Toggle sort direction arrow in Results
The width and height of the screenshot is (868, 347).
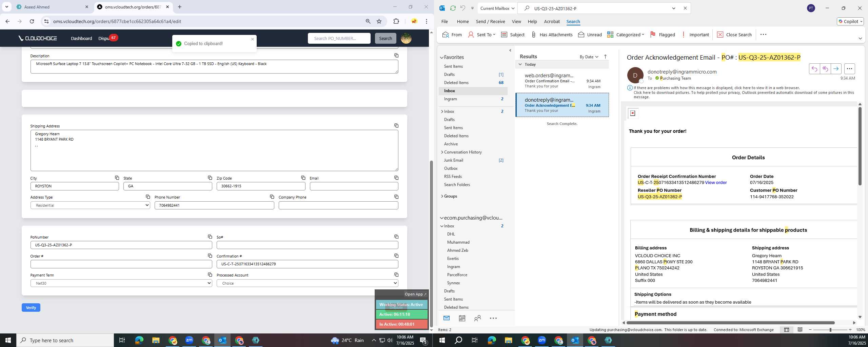point(605,57)
